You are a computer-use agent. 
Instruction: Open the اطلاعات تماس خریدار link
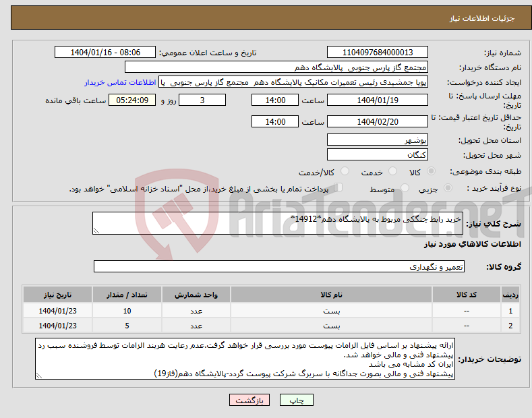pos(120,82)
